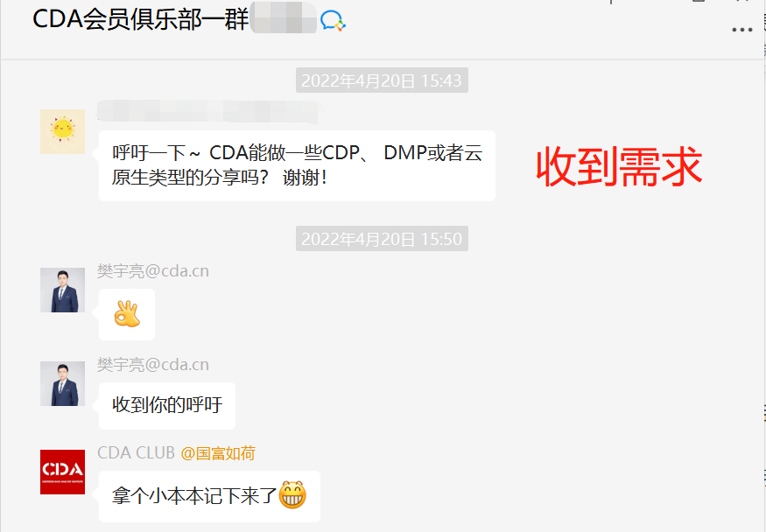This screenshot has height=532, width=766.
Task: Open 樊宇亮's avatar above the OK emoji message
Action: (x=62, y=290)
